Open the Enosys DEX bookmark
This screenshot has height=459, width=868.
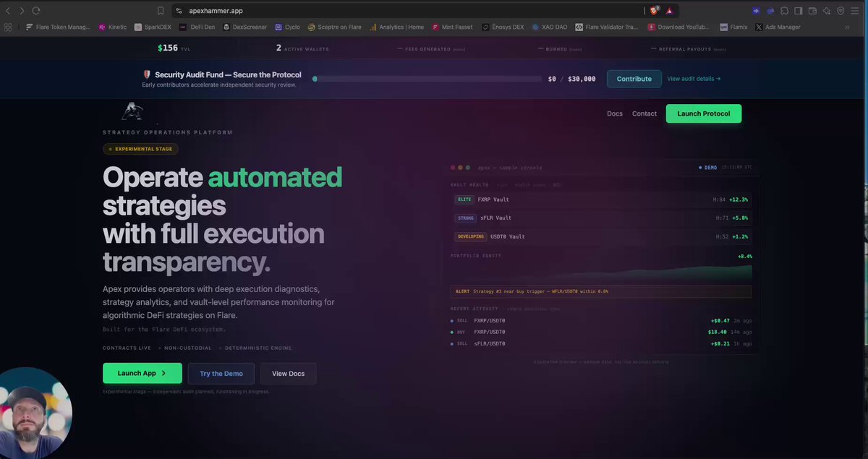(503, 27)
